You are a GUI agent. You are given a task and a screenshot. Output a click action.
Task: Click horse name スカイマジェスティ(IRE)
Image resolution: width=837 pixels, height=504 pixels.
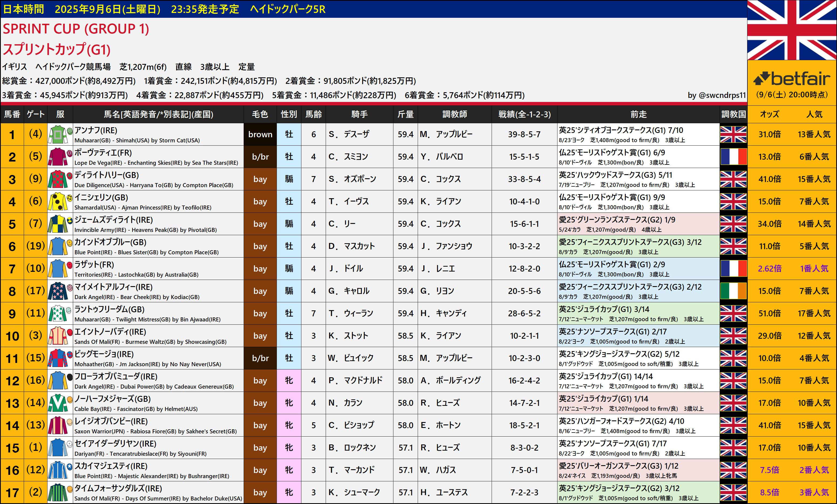coord(111,466)
